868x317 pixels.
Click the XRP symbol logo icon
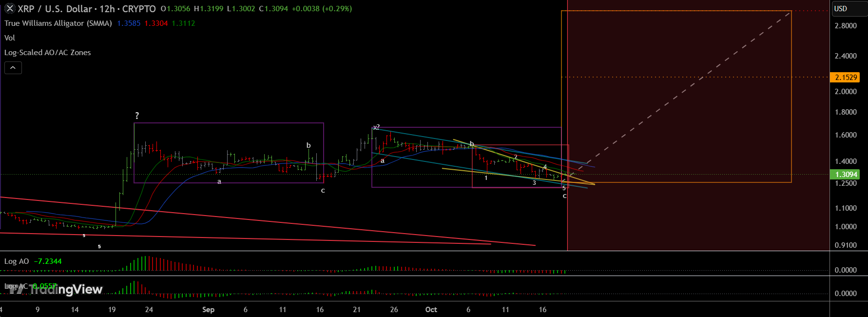pyautogui.click(x=9, y=8)
